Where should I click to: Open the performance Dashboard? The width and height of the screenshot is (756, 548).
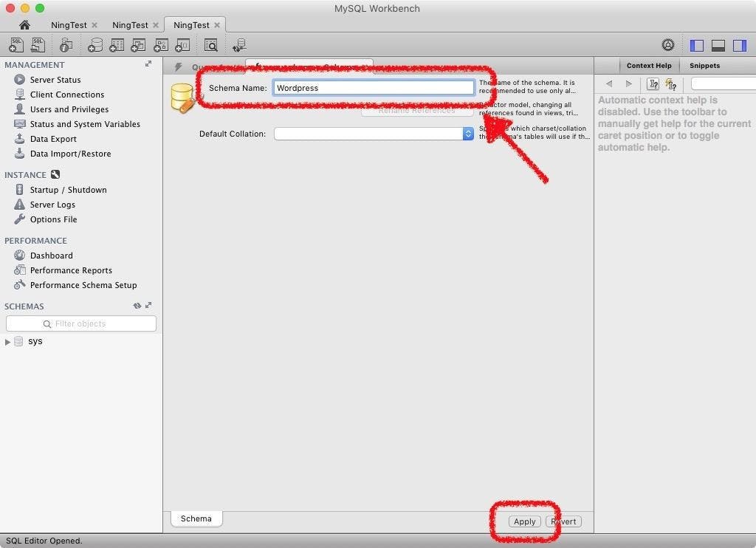(x=51, y=256)
